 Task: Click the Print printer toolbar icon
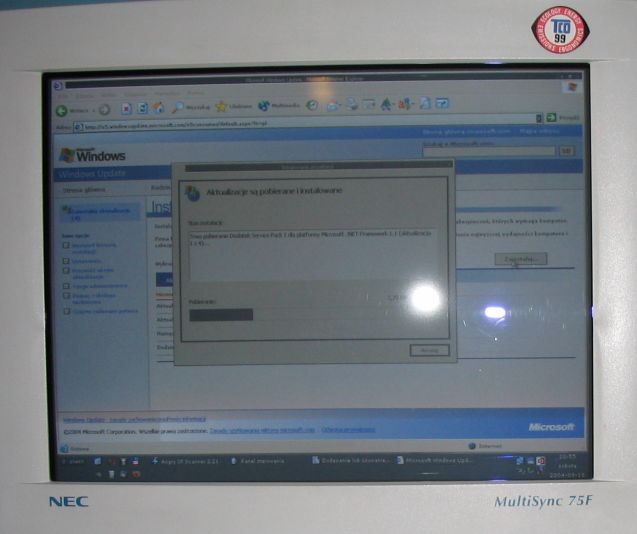(352, 105)
